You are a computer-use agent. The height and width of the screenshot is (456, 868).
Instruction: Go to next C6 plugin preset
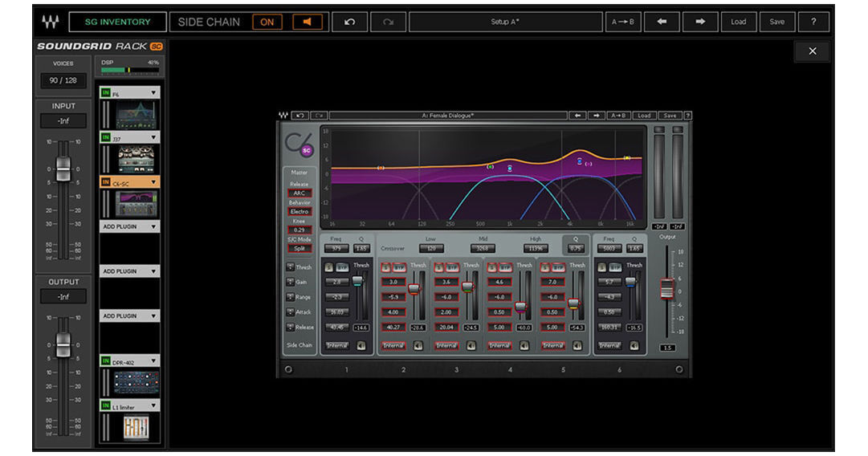[x=596, y=116]
